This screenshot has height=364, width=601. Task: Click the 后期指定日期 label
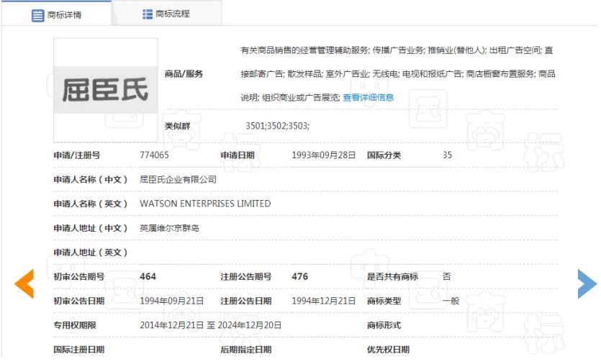coord(245,350)
